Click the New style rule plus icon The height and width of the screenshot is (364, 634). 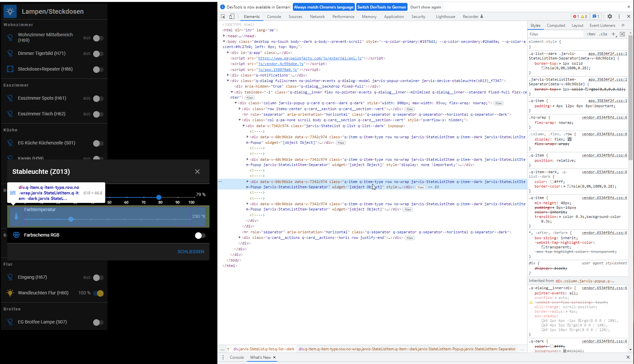point(613,34)
